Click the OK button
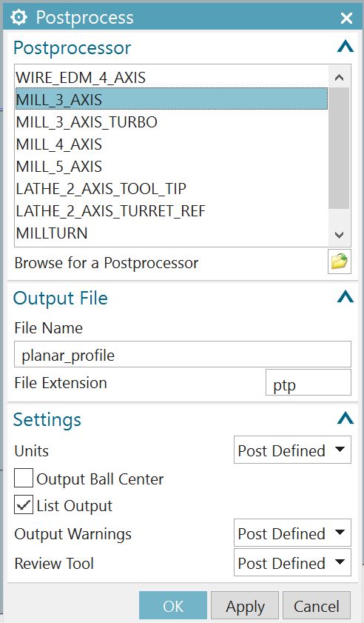Viewport: 364px width, 623px height. (173, 606)
